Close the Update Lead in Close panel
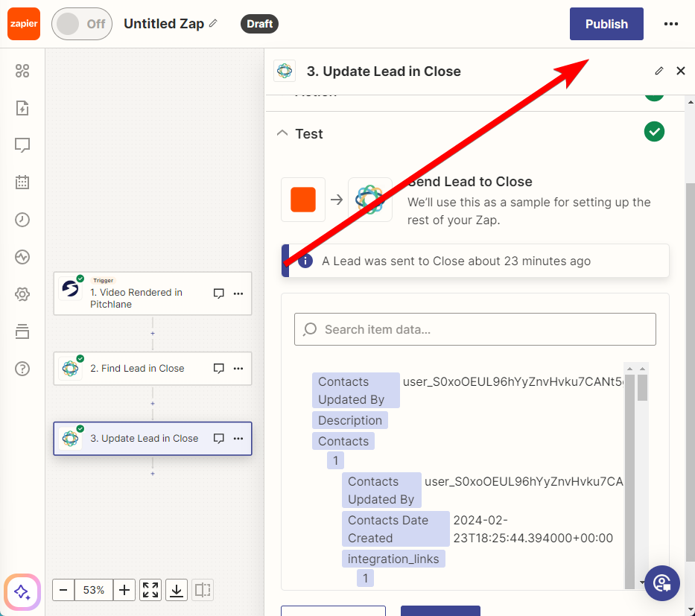Viewport: 695px width, 616px height. click(681, 71)
